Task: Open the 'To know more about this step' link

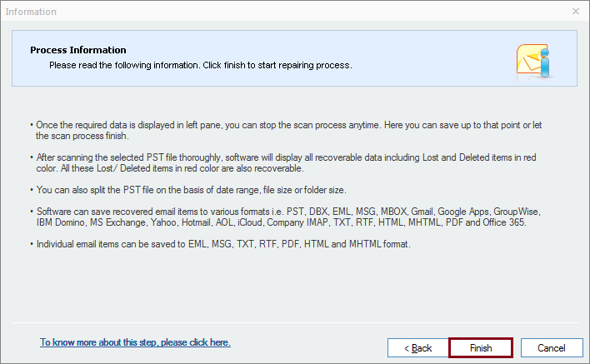Action: [135, 342]
